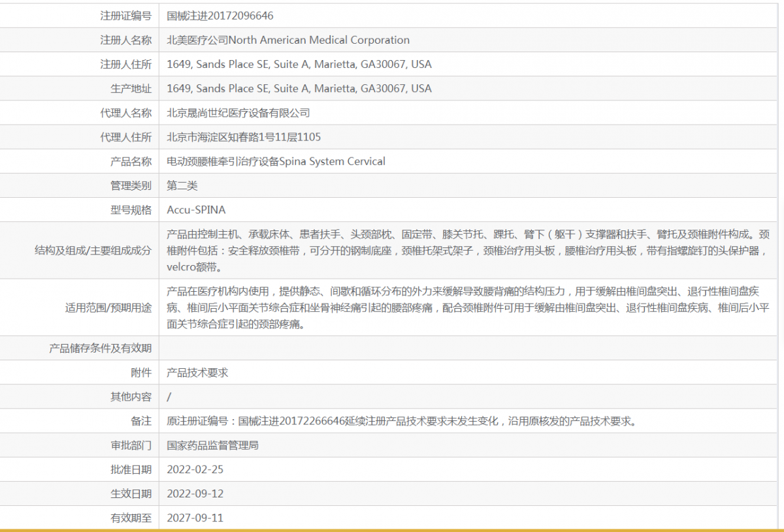Click the 结构及组成/主要组成成分 label

[x=93, y=250]
